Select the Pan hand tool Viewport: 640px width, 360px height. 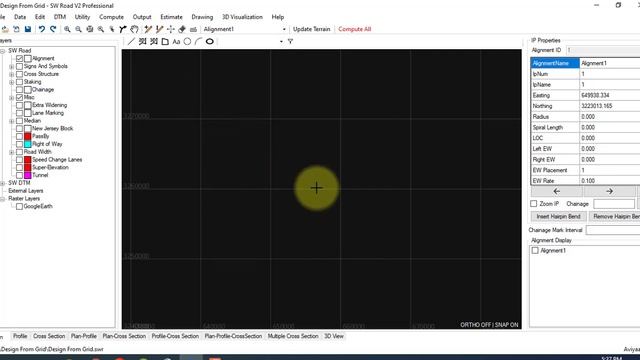pyautogui.click(x=134, y=29)
